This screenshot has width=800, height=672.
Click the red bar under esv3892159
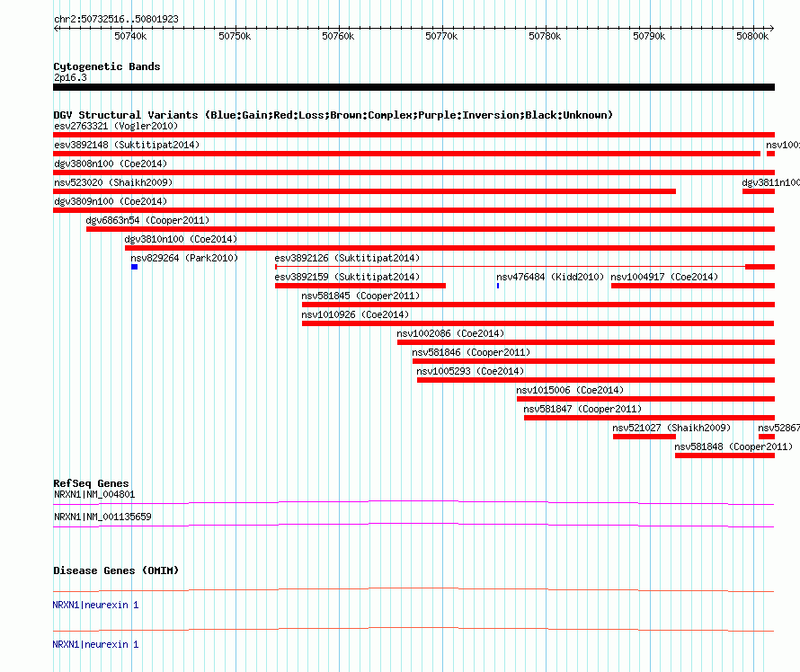(360, 286)
